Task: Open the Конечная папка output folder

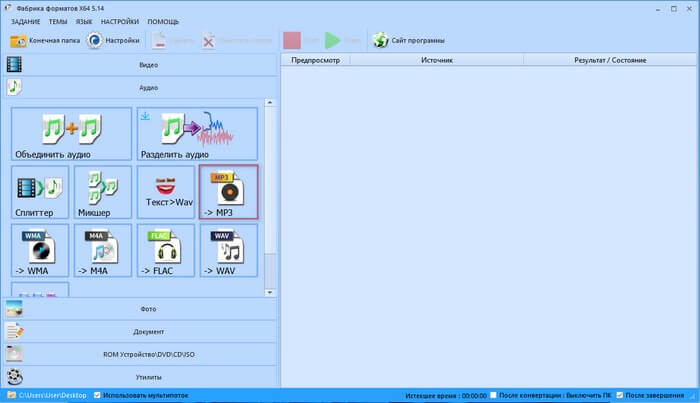Action: [45, 41]
